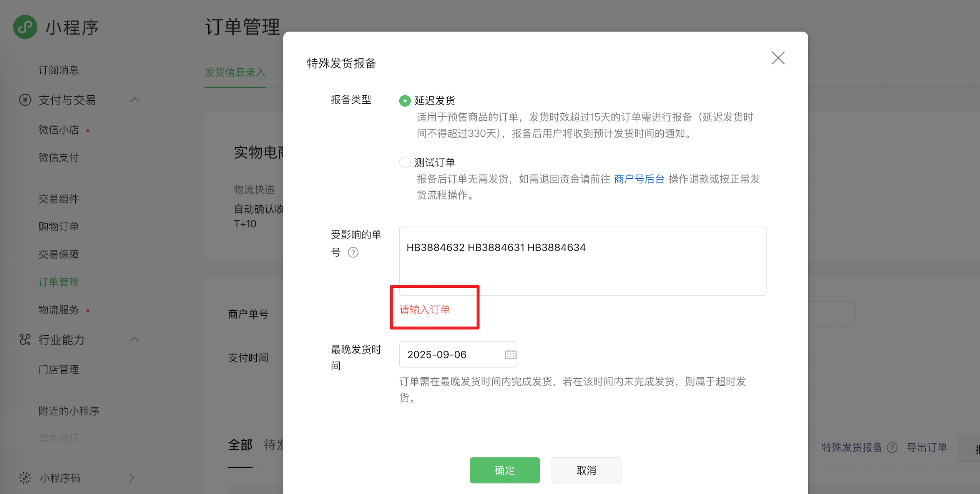Click the yen icon beside 支付与交易
The image size is (980, 494).
coord(25,100)
